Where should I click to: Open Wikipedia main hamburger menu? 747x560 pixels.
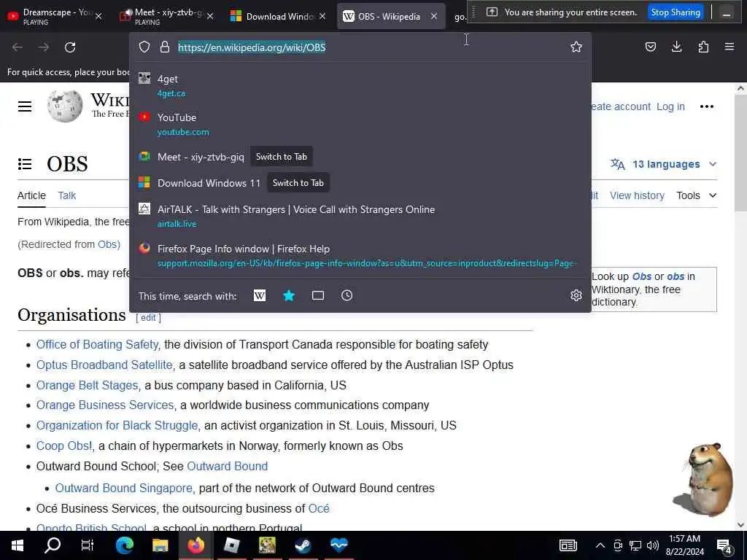(25, 106)
